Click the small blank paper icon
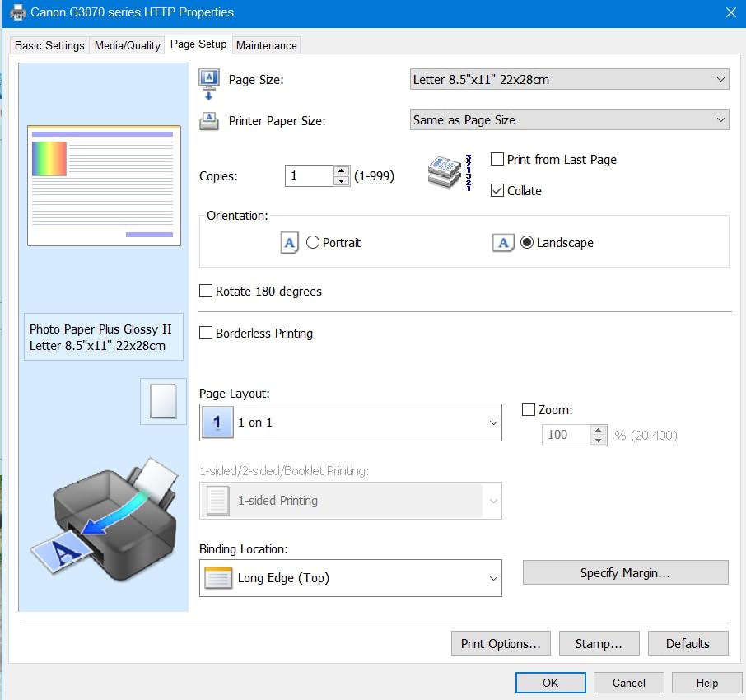The height and width of the screenshot is (700, 746). coord(163,401)
